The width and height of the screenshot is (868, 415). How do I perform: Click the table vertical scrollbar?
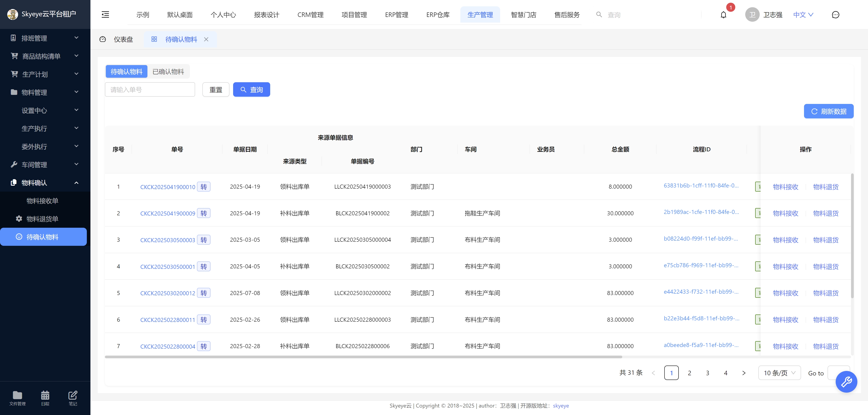(x=852, y=236)
